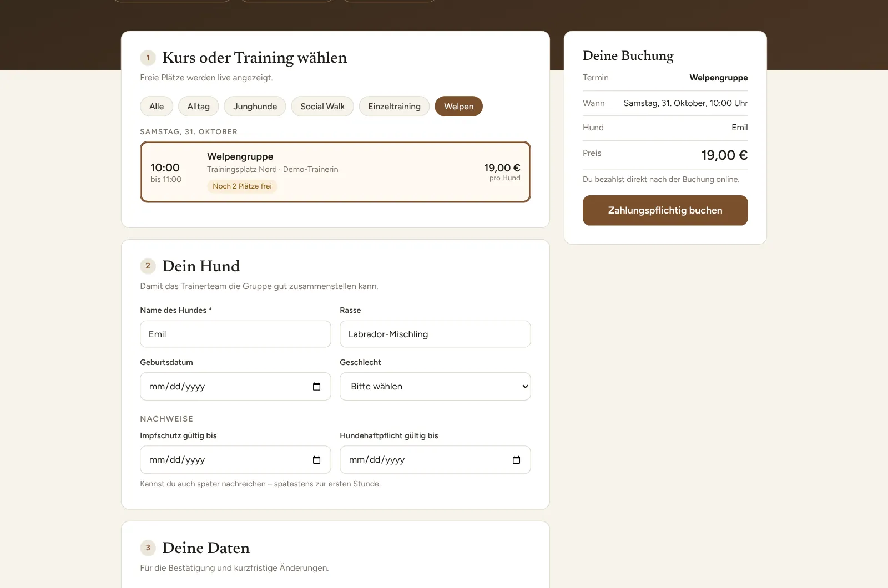
Task: Open the Impfschutz date calendar icon
Action: [x=316, y=460]
